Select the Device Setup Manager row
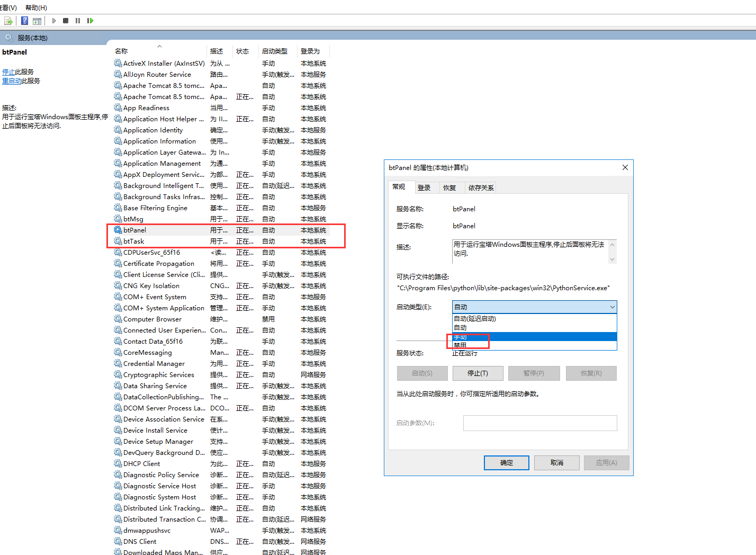Image resolution: width=756 pixels, height=555 pixels. click(x=221, y=441)
